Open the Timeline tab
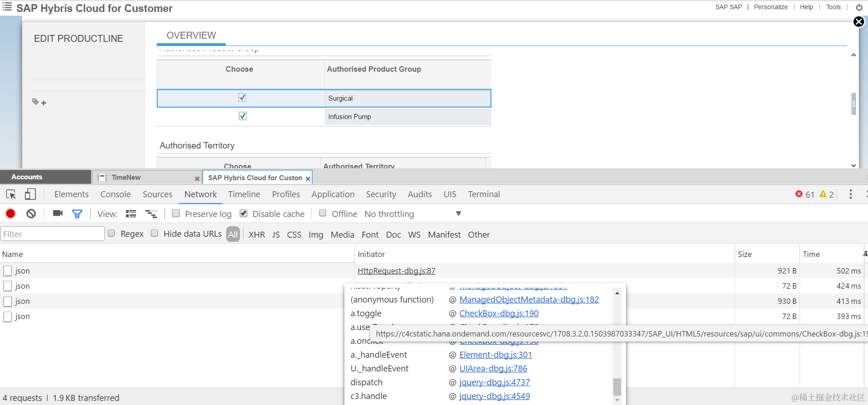The image size is (868, 405). [x=244, y=194]
